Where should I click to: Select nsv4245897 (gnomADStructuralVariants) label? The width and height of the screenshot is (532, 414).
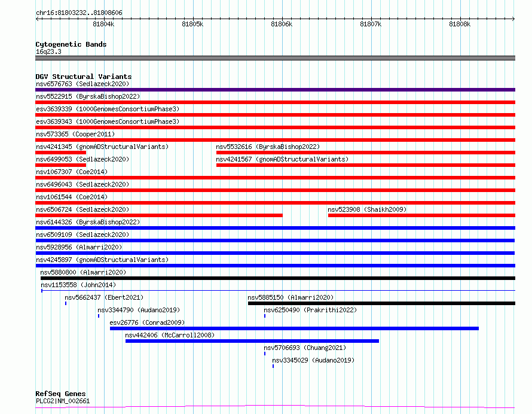[102, 260]
